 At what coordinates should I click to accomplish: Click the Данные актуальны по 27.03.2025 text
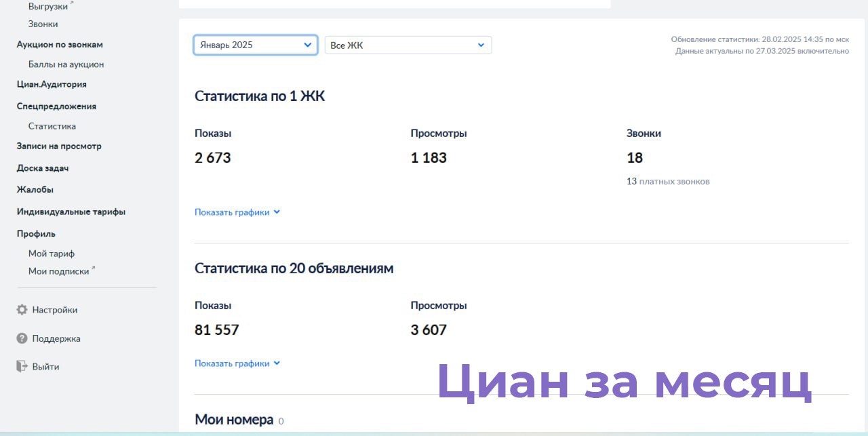pyautogui.click(x=762, y=51)
